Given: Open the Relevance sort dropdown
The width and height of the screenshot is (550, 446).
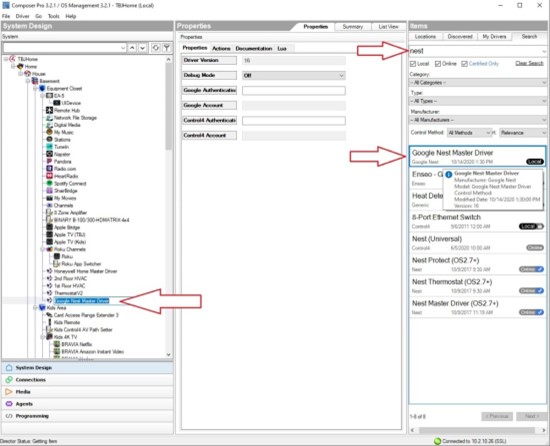Looking at the screenshot, I should pos(523,133).
